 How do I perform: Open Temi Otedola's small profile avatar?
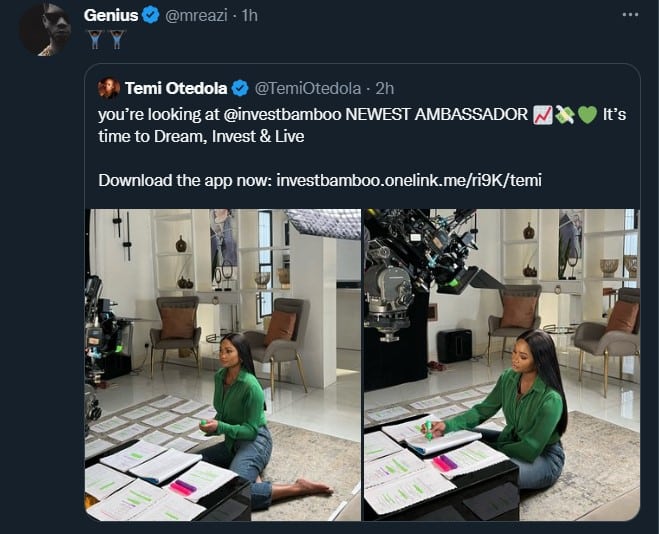pos(109,87)
